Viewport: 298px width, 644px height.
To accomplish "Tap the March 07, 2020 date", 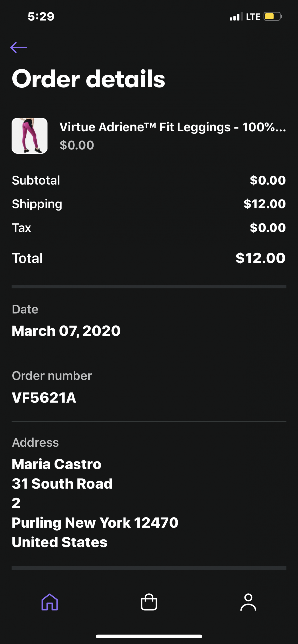I will click(x=66, y=331).
